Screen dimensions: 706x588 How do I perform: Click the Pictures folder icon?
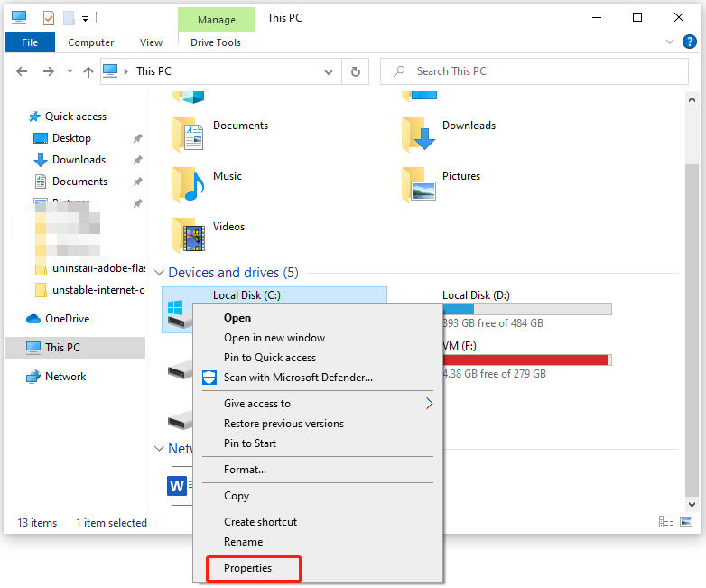tap(419, 183)
